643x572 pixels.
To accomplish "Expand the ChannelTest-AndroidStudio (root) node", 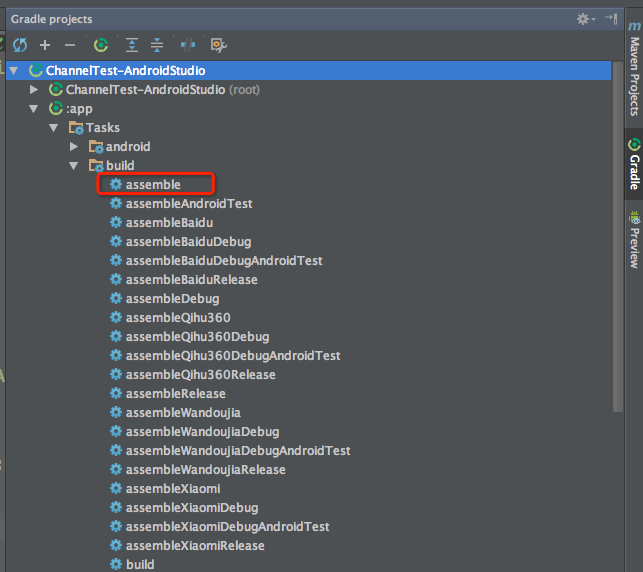I will coord(34,89).
